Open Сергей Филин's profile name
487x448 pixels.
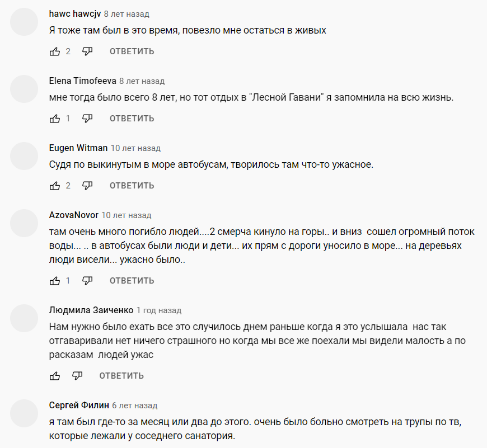pos(79,405)
